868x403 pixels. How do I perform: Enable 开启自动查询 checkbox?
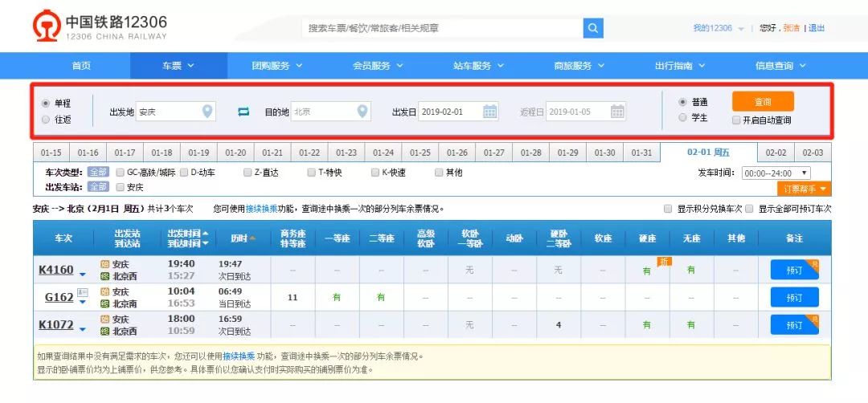pos(735,120)
